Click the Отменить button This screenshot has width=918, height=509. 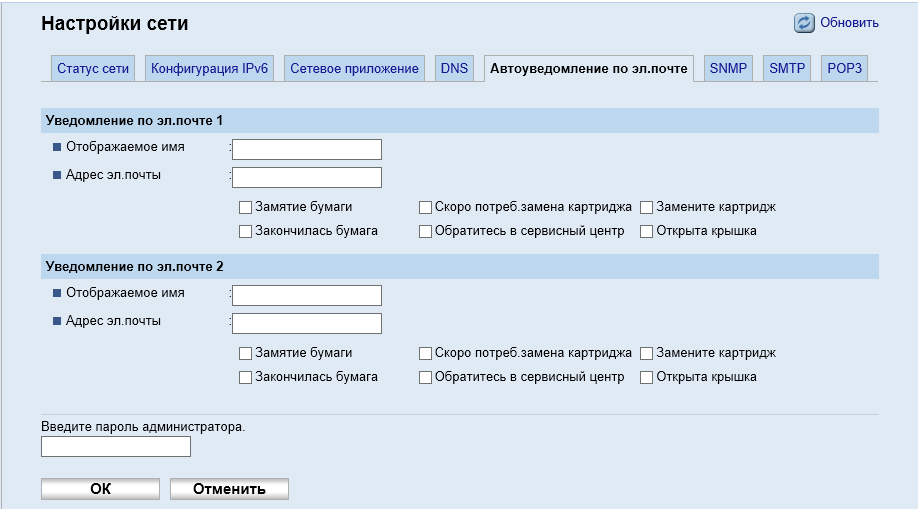pyautogui.click(x=229, y=489)
